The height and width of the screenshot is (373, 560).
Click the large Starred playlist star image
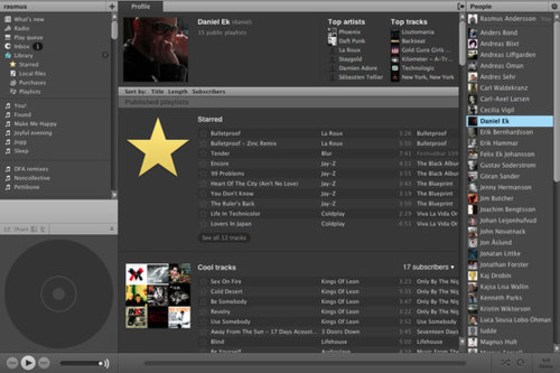(x=158, y=147)
